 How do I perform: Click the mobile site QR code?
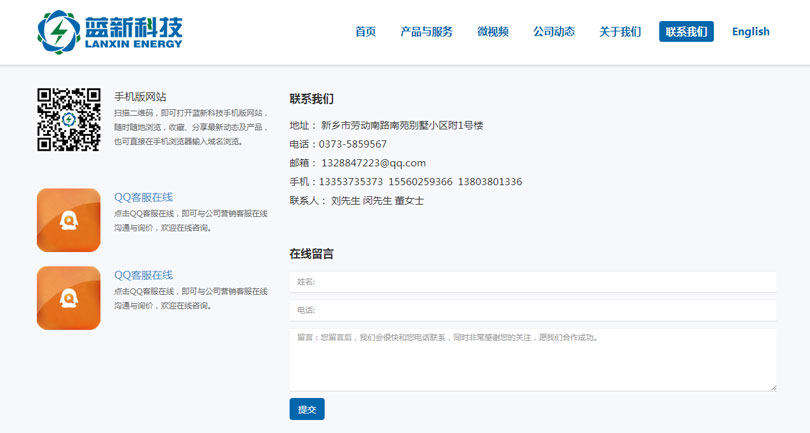pos(69,120)
